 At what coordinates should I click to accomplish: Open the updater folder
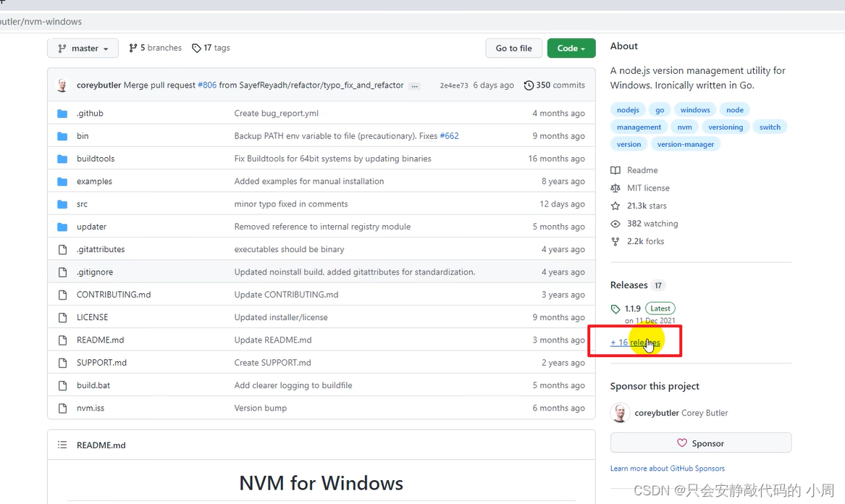tap(91, 226)
